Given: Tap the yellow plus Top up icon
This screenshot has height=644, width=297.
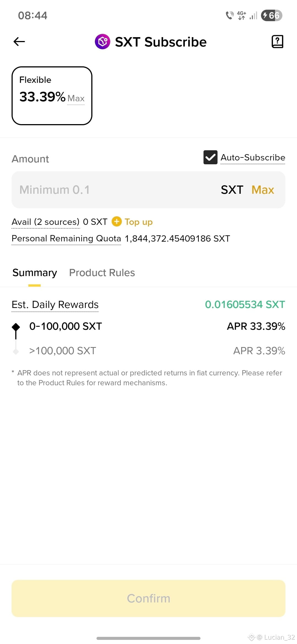Looking at the screenshot, I should (x=117, y=222).
